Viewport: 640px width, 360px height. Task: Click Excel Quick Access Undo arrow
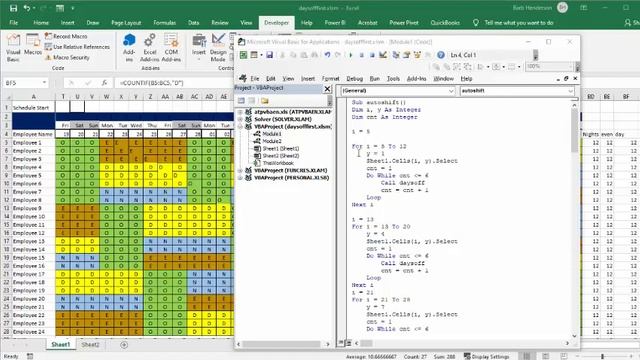(x=27, y=8)
